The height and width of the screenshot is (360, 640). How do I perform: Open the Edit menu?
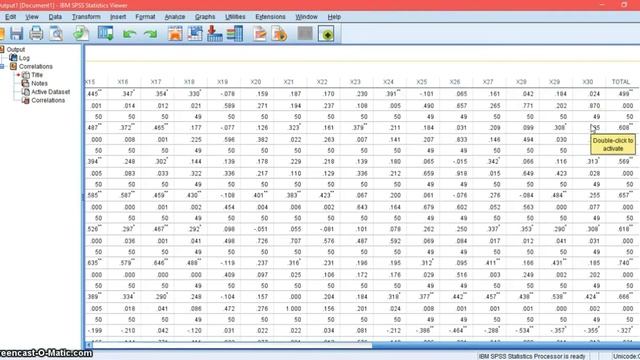(x=10, y=17)
